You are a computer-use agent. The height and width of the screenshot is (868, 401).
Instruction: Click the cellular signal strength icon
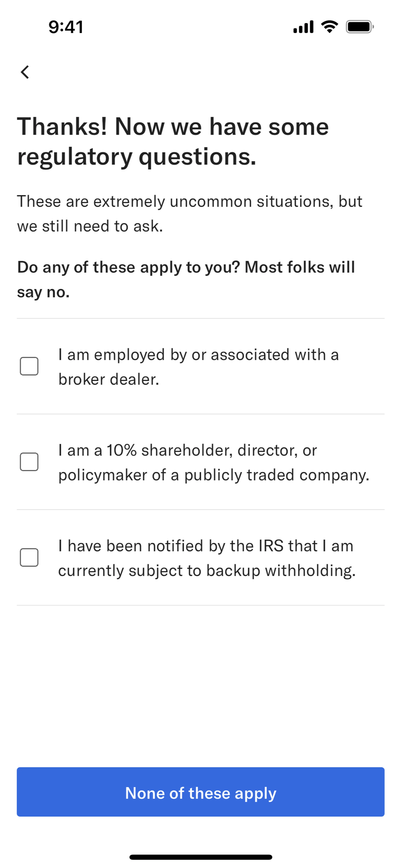point(303,27)
